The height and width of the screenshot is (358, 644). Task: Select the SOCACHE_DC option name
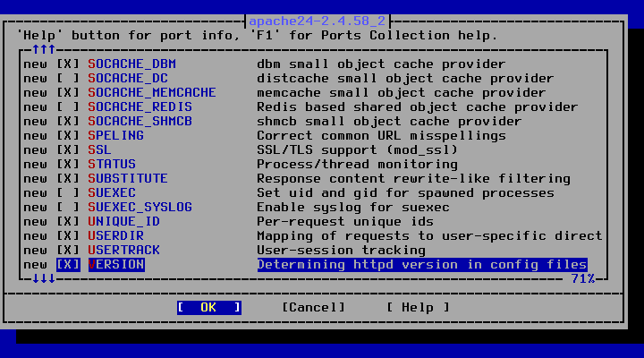(128, 79)
